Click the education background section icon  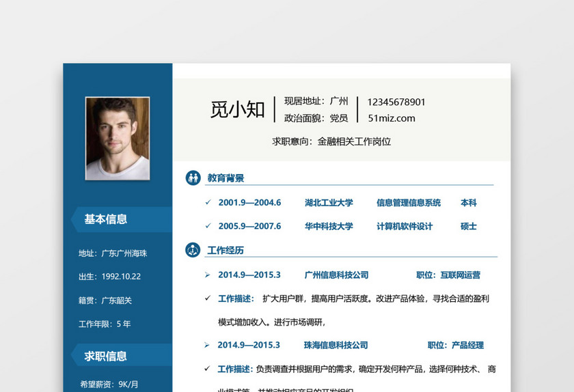click(x=193, y=178)
